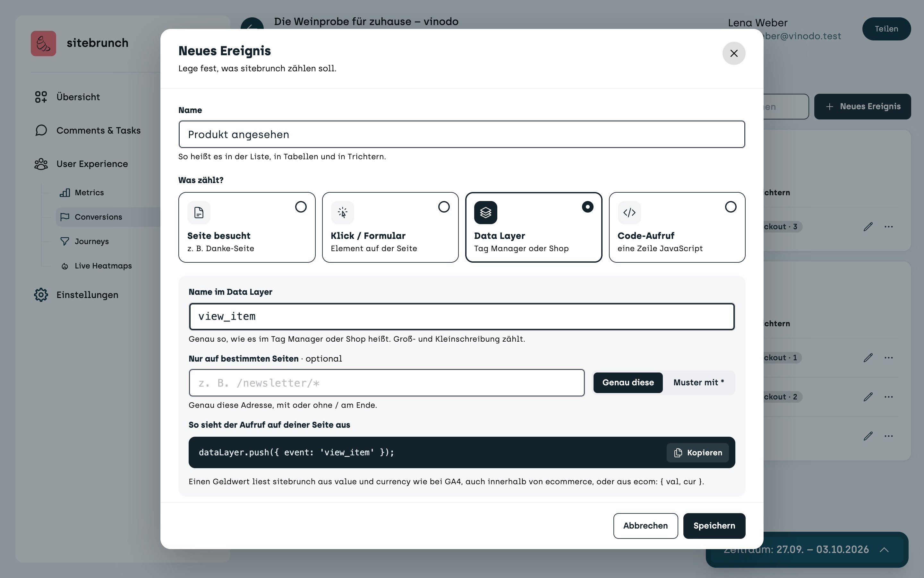Click the sitebrunch brand name
Image resolution: width=924 pixels, height=578 pixels.
point(97,43)
